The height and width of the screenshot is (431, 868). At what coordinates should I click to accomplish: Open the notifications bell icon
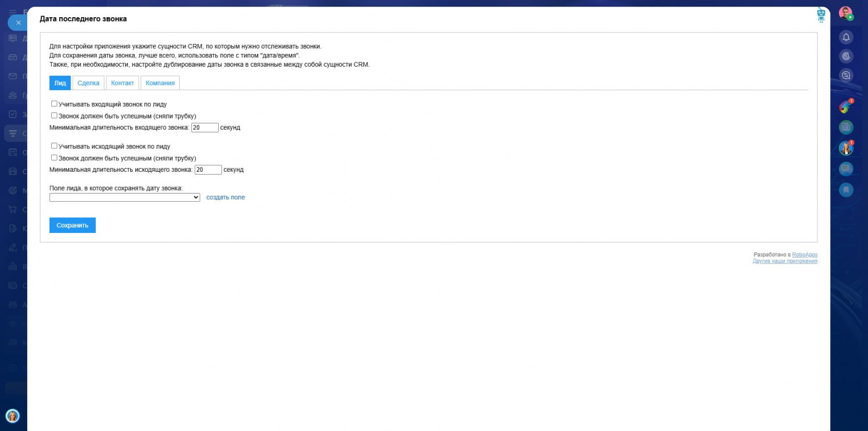[x=846, y=37]
